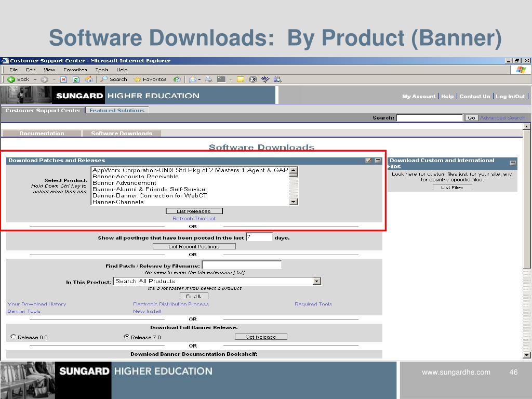Select Release 7.0 radio button
Image resolution: width=532 pixels, height=399 pixels.
(127, 337)
